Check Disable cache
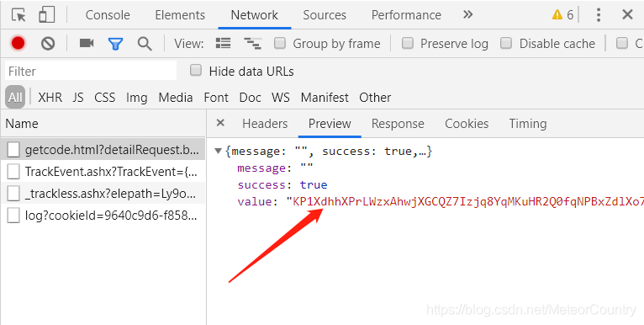The image size is (644, 325). click(x=506, y=43)
